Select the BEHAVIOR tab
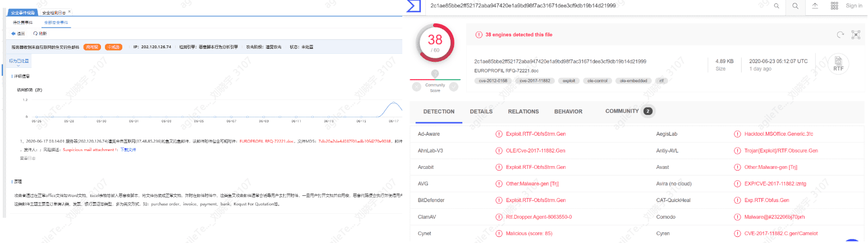 tap(568, 112)
